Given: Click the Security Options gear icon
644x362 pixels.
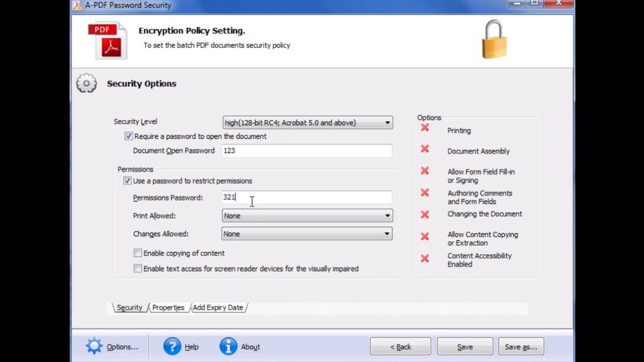Looking at the screenshot, I should click(x=87, y=83).
